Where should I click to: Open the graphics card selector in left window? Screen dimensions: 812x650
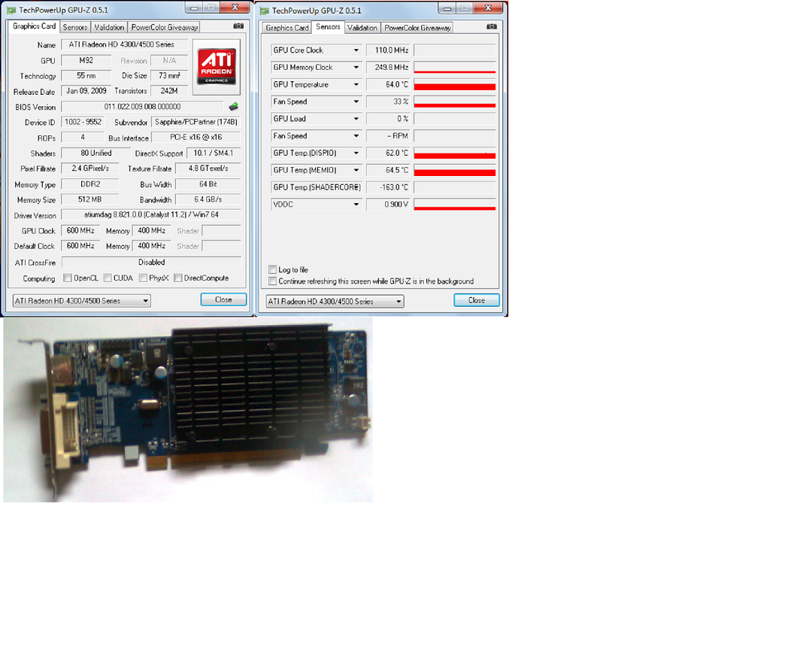point(145,301)
